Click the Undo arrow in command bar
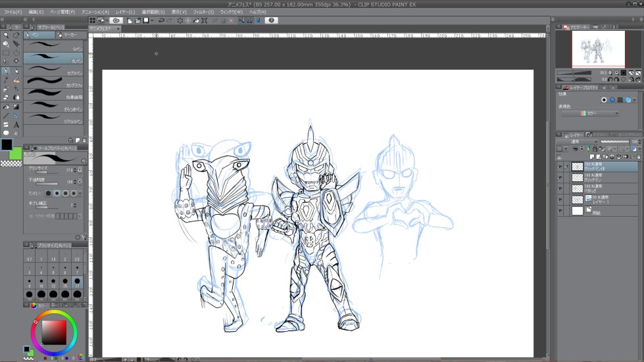Viewport: 644px width, 362px height. [161, 20]
